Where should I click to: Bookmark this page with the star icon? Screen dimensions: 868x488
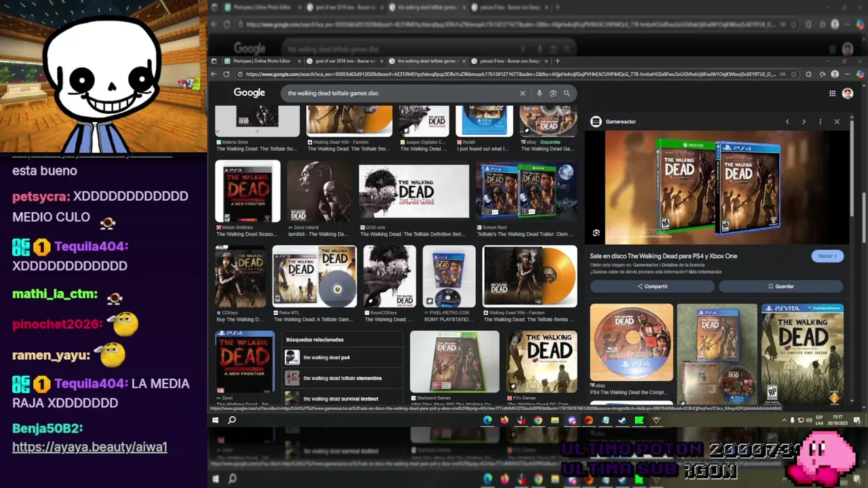coord(792,74)
